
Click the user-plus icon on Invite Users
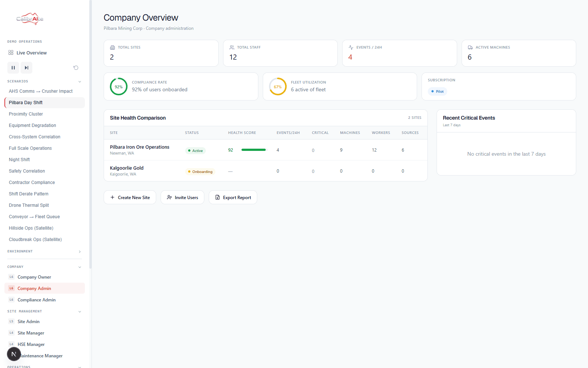click(169, 197)
